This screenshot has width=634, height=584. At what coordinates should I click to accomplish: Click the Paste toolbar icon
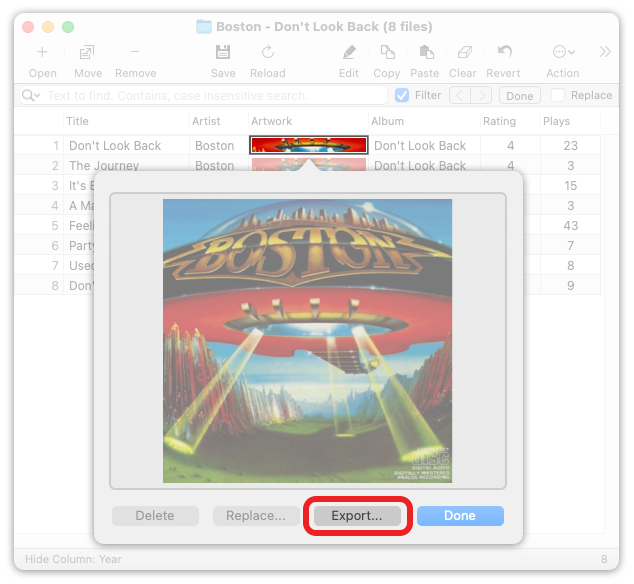coord(426,52)
